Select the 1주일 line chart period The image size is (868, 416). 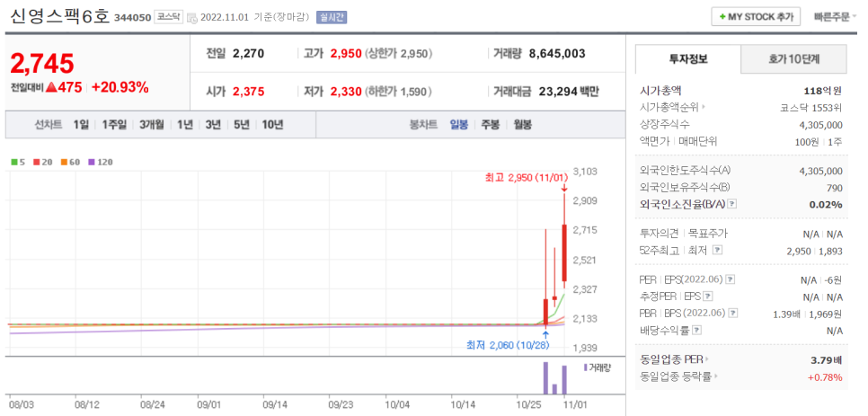pos(115,125)
